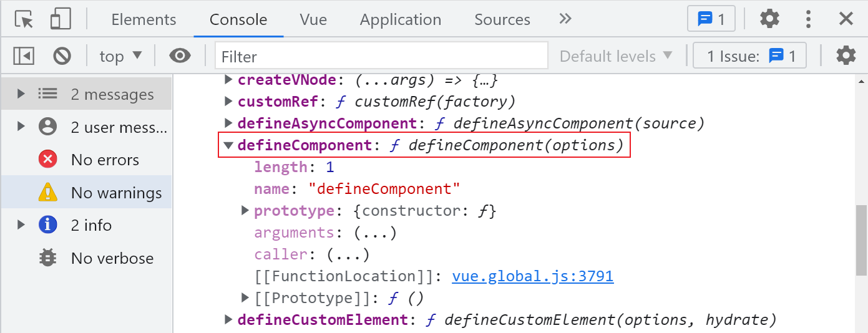Screen dimensions: 868x333
Task: Toggle the console sidebar panel
Action: point(24,56)
